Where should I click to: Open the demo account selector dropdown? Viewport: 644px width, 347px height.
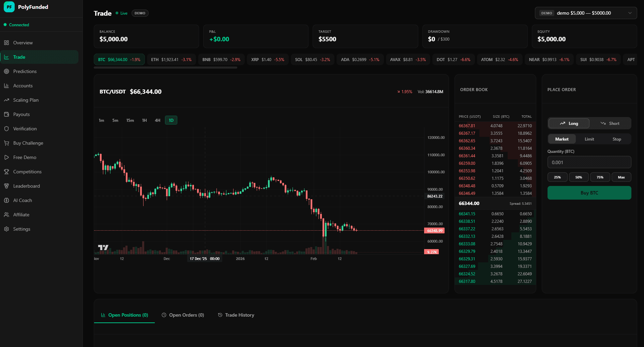(585, 13)
